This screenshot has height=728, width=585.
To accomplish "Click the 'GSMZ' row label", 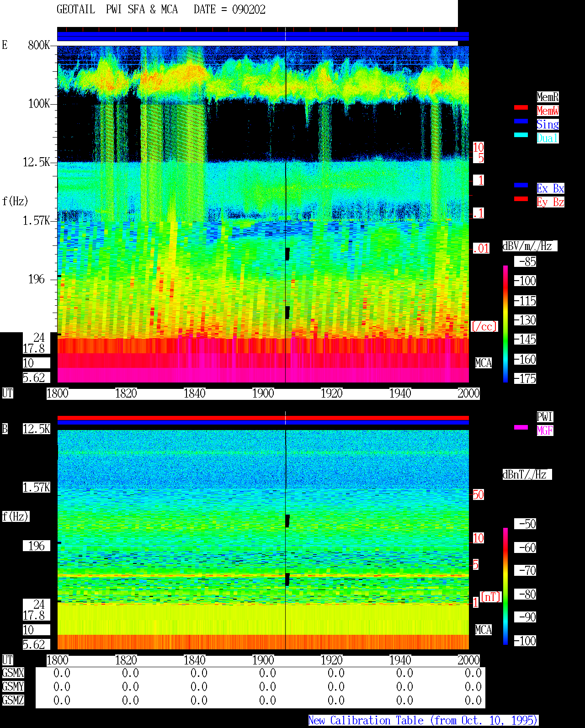I will pos(13,700).
